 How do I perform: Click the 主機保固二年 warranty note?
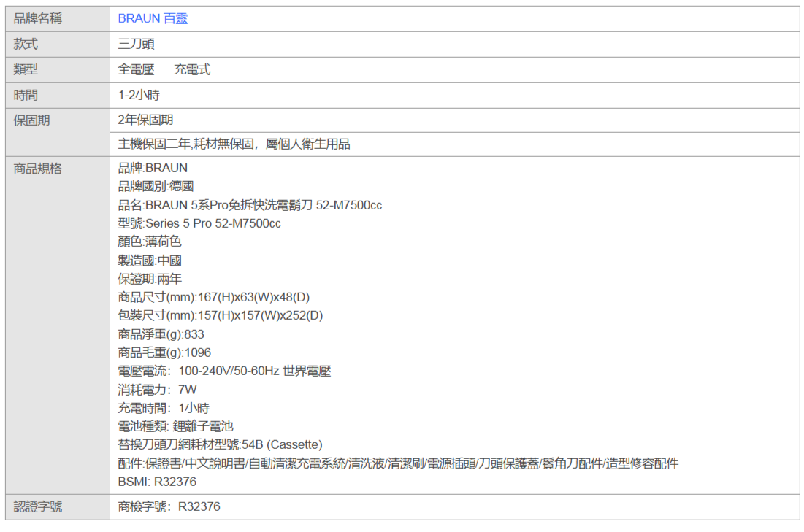tap(234, 144)
